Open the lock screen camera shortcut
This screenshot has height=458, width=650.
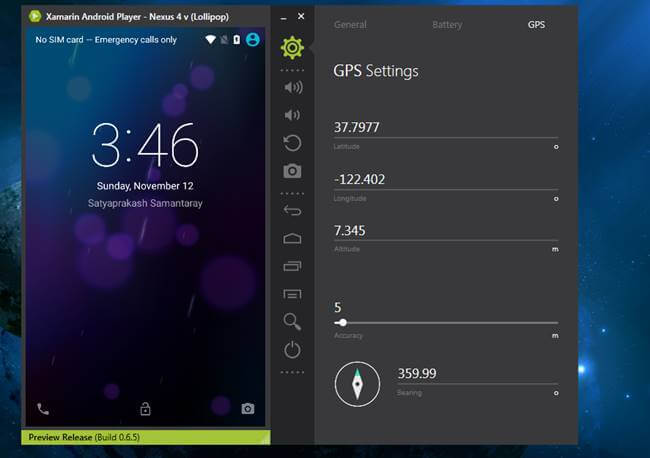[x=248, y=409]
